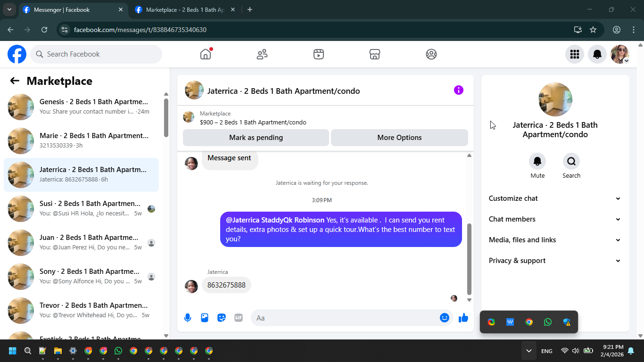Open the volume control in system tray

tap(575, 351)
